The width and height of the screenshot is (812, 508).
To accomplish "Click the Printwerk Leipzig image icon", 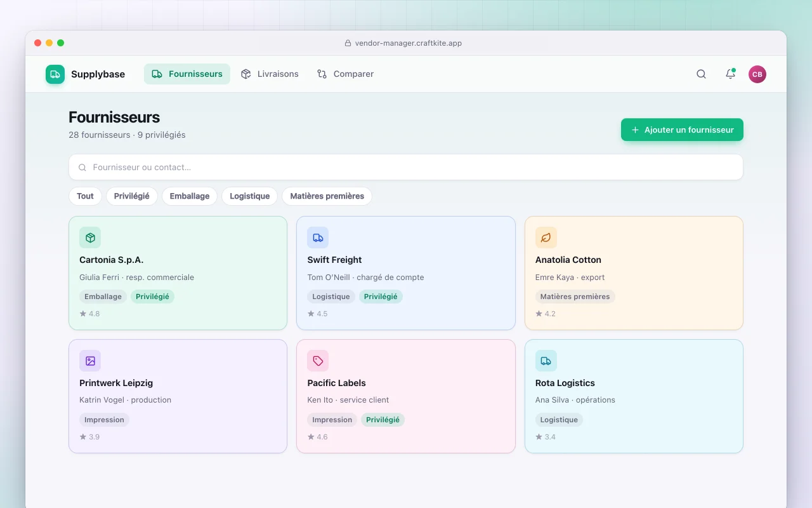I will 90,361.
